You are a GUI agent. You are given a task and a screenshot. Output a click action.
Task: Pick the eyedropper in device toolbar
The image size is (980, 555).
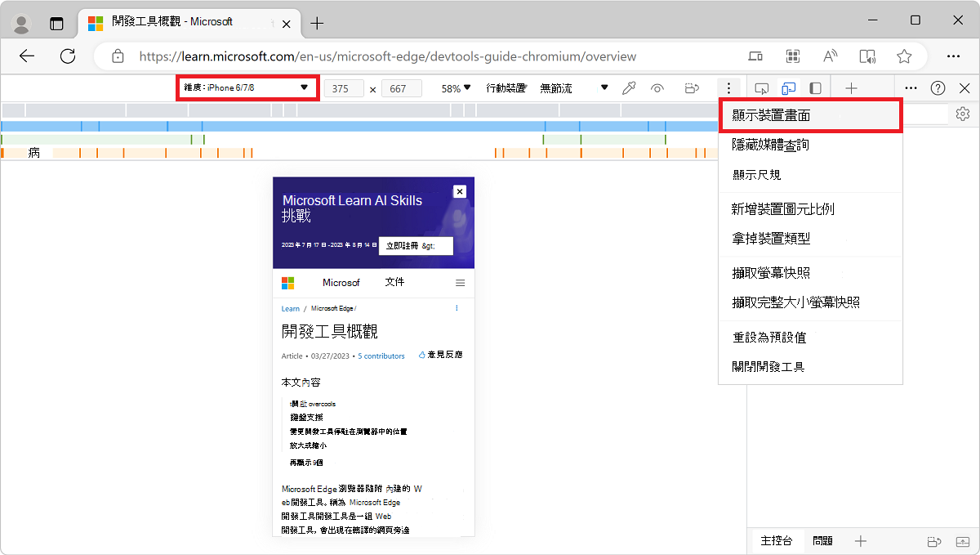click(x=629, y=88)
